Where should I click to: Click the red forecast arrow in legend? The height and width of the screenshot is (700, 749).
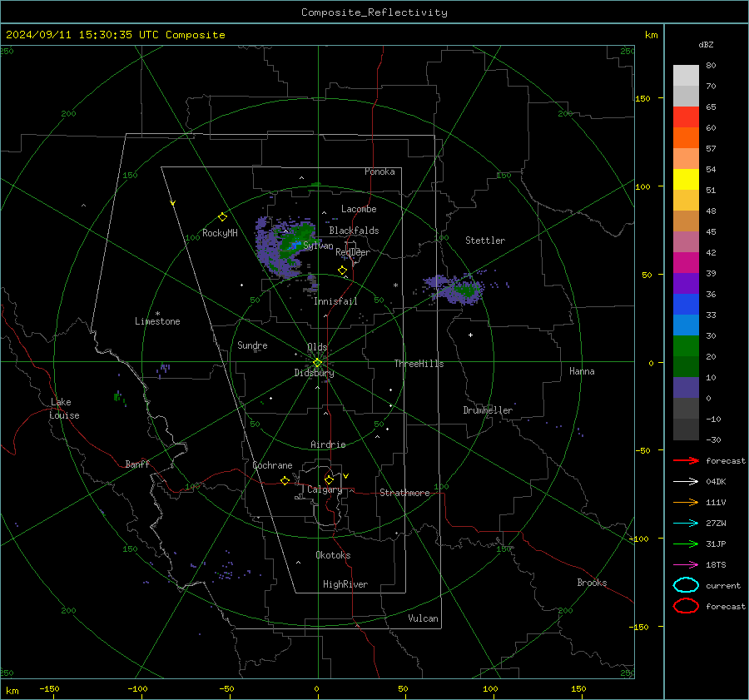click(x=686, y=460)
